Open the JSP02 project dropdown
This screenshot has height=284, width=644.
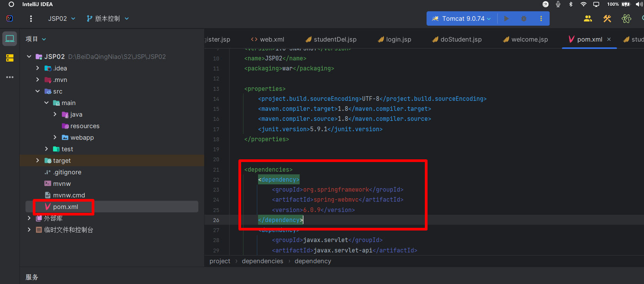click(x=62, y=18)
